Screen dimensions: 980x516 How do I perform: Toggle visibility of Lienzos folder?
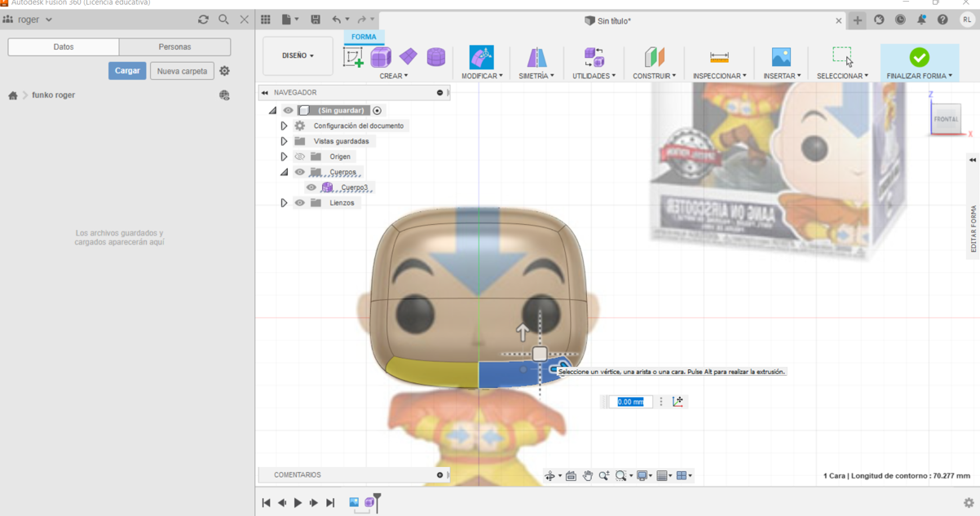click(300, 203)
